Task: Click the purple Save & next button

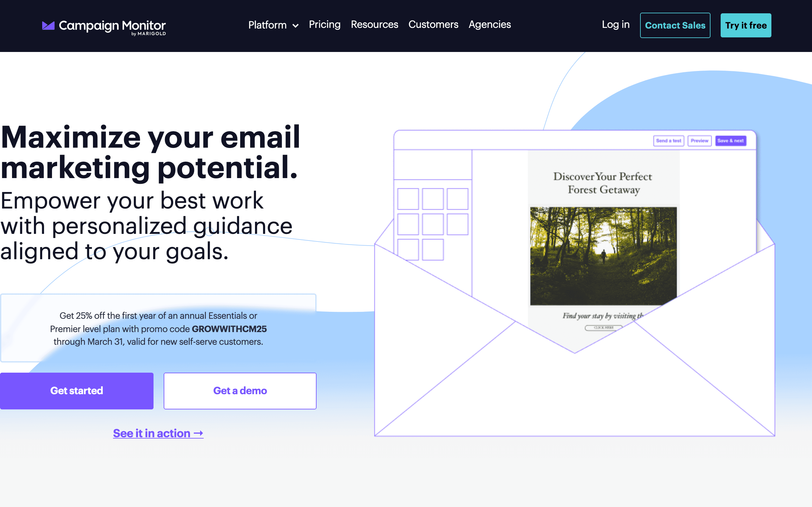Action: pos(731,141)
